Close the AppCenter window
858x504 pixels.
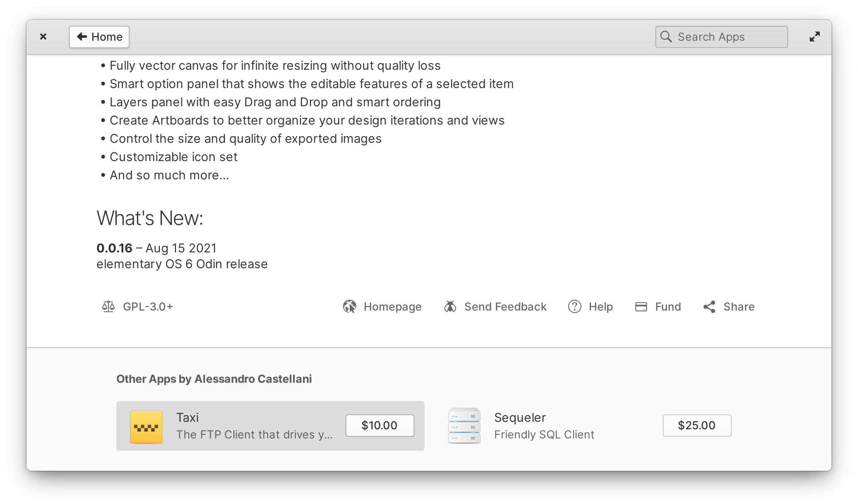point(43,37)
